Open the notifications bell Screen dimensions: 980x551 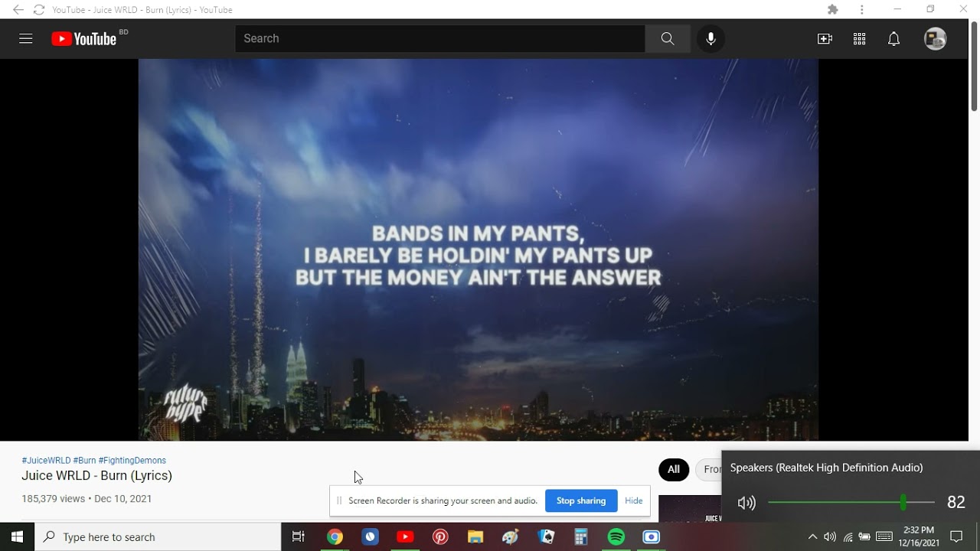point(893,38)
